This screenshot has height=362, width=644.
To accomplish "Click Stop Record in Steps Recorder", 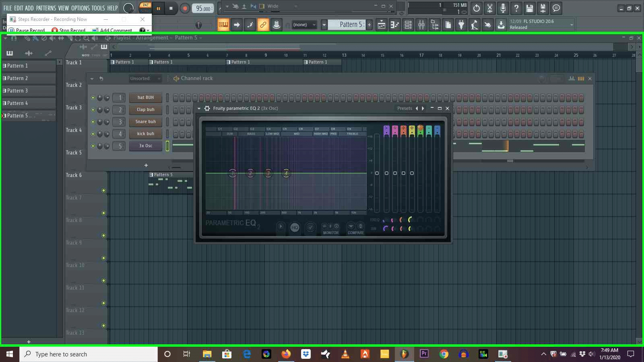I will tap(68, 30).
